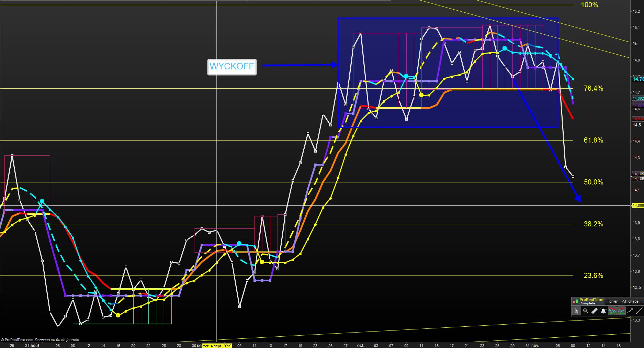Click the 76.4% Fibonacci level label

click(594, 88)
